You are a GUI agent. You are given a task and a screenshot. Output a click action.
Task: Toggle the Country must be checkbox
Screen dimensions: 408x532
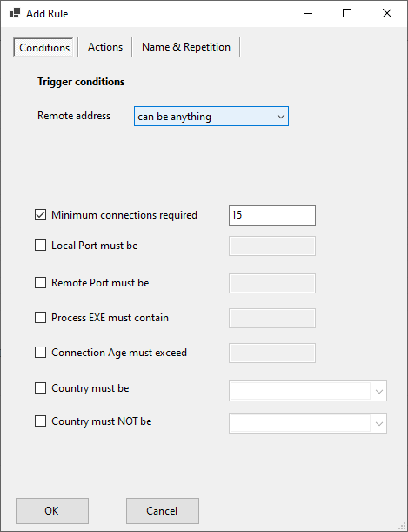point(40,387)
